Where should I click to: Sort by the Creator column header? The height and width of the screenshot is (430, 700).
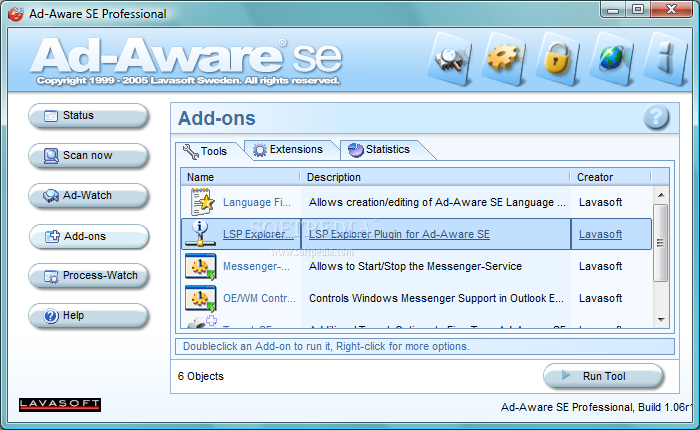[610, 177]
